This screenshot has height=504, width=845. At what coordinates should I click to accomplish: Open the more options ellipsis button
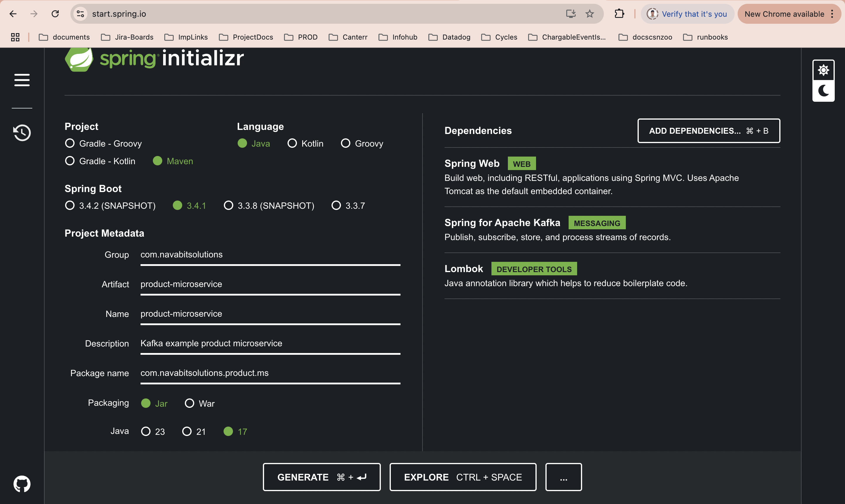563,477
